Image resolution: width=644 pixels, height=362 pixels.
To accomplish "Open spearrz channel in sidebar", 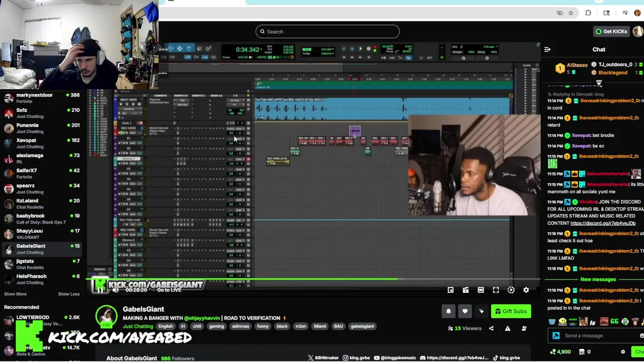I will click(43, 189).
